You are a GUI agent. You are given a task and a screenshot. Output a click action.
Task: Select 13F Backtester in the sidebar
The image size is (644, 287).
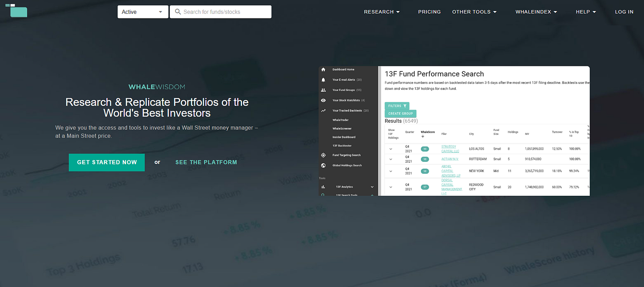(x=342, y=146)
